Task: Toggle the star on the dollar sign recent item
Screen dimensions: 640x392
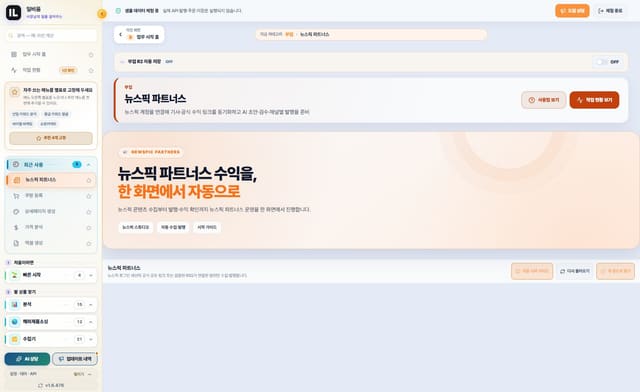Action: pos(89,228)
